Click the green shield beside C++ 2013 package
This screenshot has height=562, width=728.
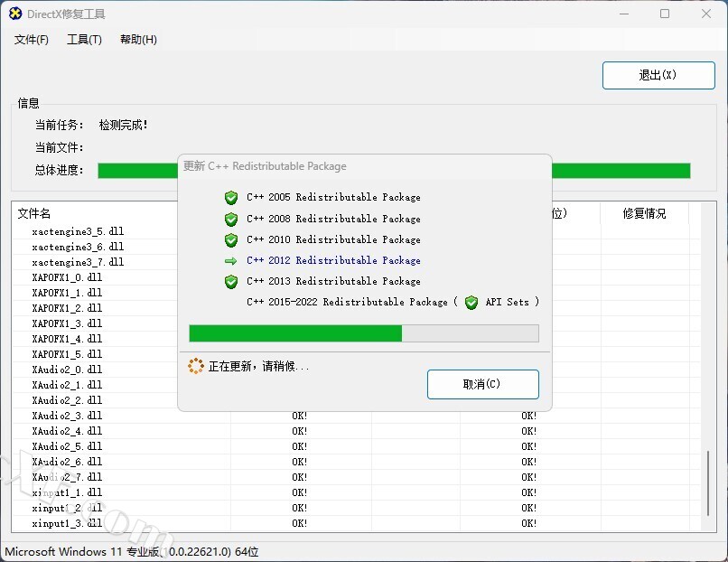[x=230, y=282]
